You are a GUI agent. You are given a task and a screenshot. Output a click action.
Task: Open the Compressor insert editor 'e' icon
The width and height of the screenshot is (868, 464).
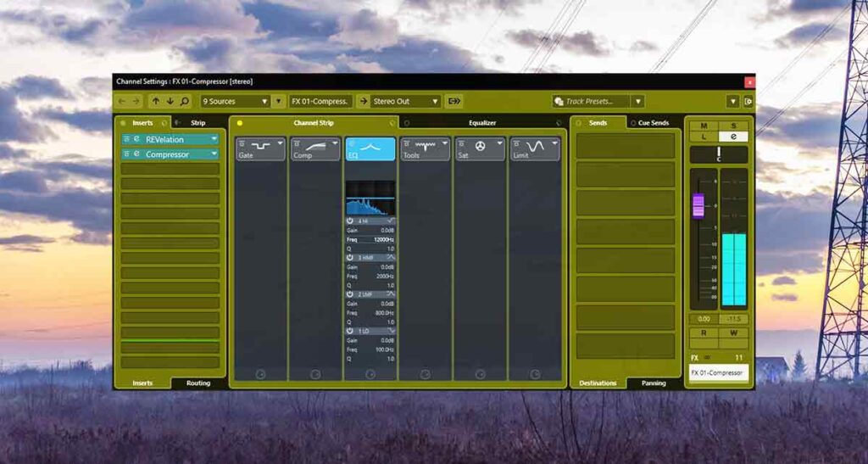point(136,154)
